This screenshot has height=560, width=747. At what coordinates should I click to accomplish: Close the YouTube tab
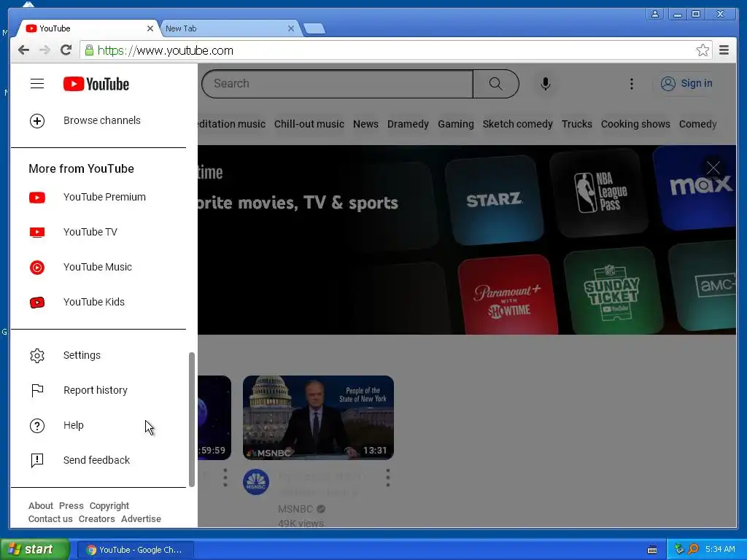coord(150,28)
